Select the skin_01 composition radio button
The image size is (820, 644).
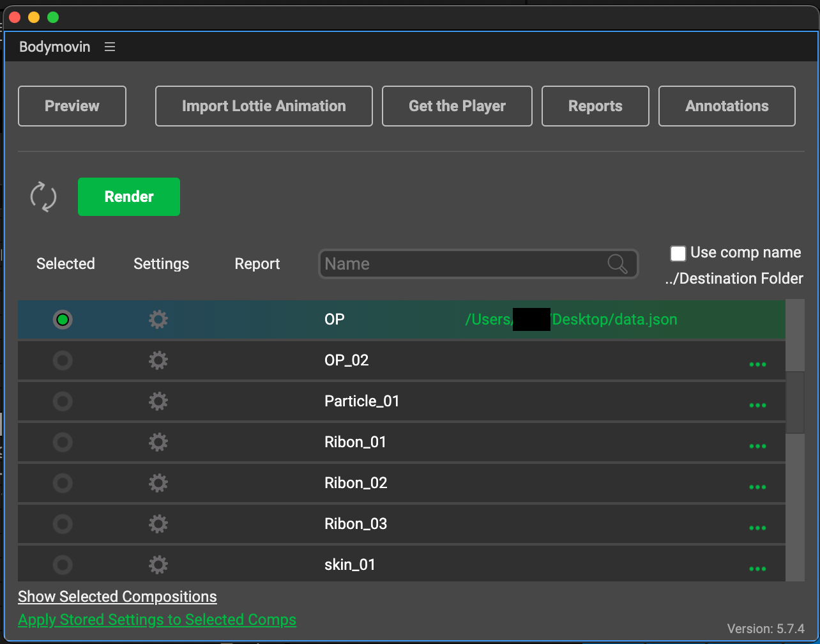click(63, 565)
